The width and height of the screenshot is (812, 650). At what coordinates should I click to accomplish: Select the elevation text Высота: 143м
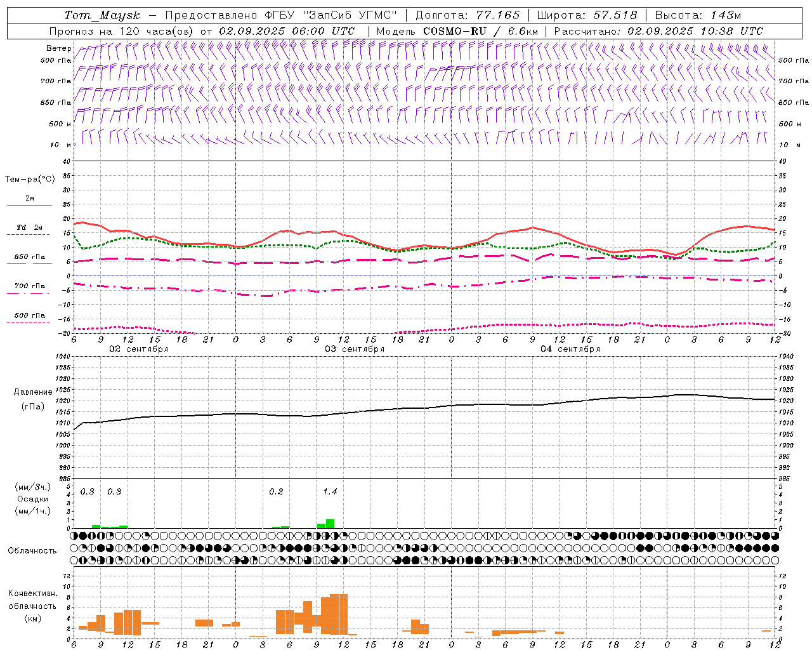[x=698, y=15]
